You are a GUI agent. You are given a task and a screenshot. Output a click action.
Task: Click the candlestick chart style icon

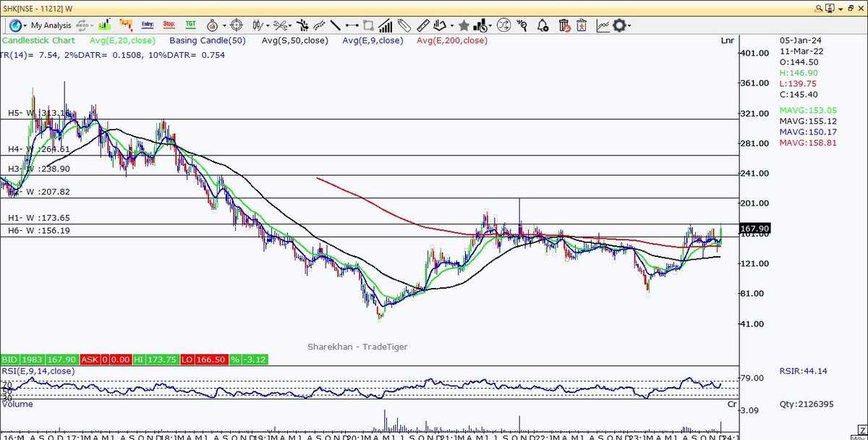click(258, 25)
